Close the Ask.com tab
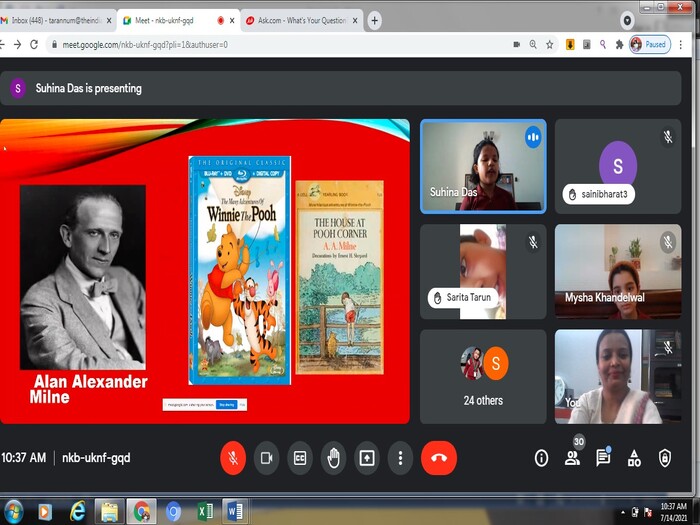700x525 pixels. pos(355,21)
